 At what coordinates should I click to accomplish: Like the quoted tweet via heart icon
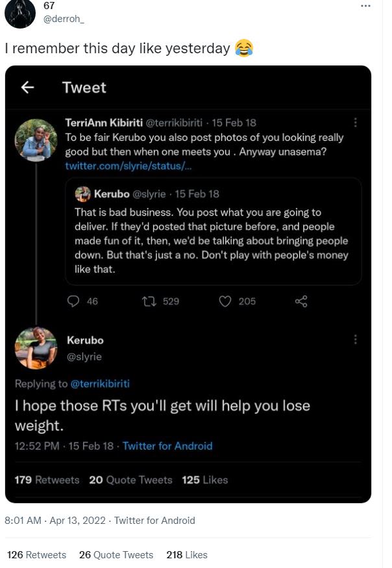[x=225, y=301]
